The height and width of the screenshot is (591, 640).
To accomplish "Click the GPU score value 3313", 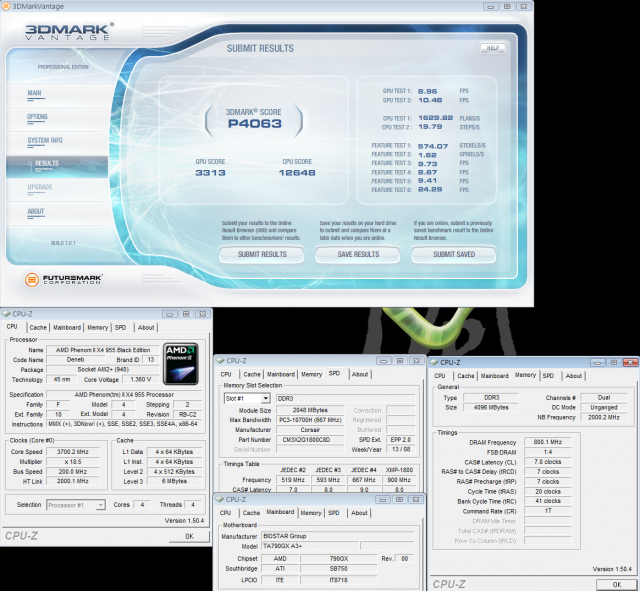I will pos(210,173).
